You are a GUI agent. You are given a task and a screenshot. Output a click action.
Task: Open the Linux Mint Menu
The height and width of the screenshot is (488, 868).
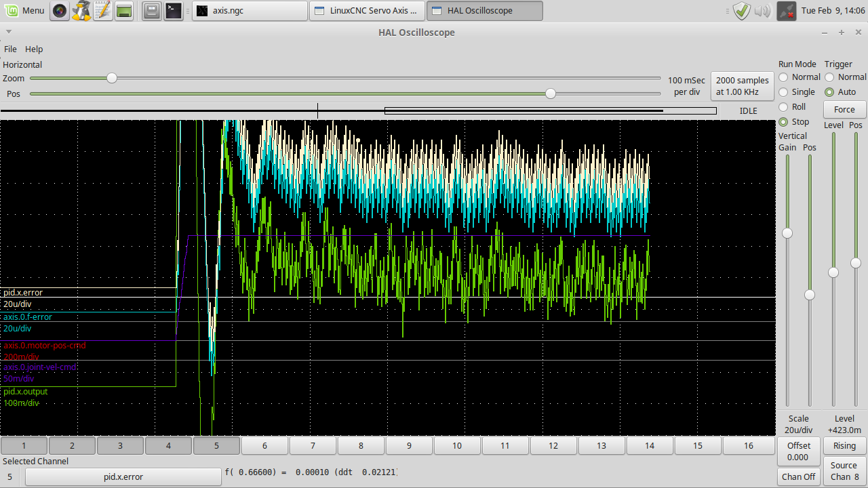[x=25, y=11]
